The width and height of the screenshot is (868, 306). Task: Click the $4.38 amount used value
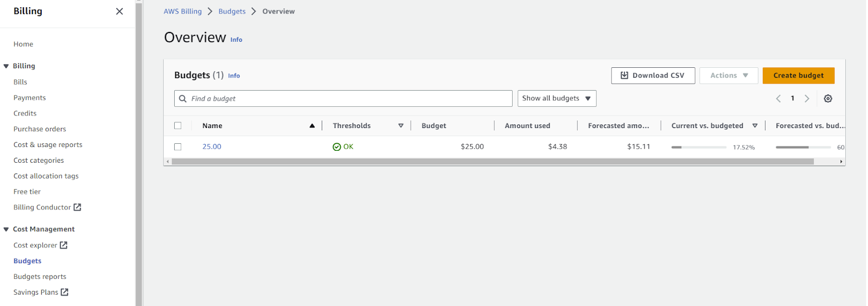click(x=558, y=147)
